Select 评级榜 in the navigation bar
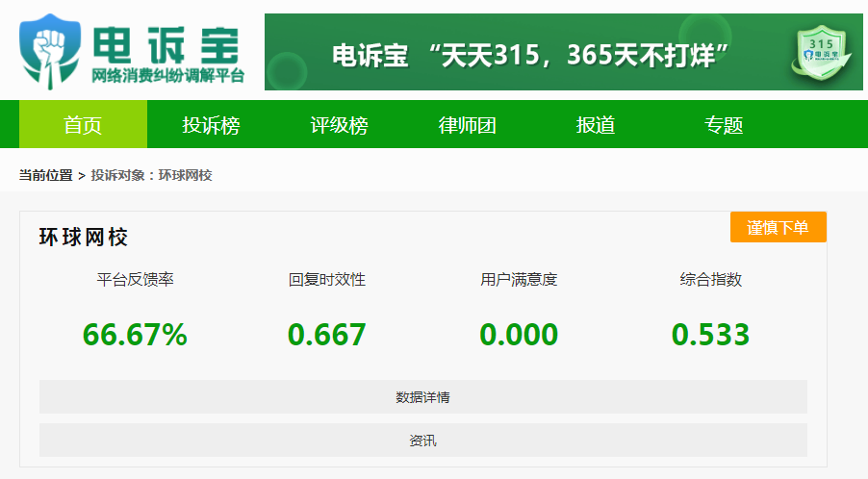The height and width of the screenshot is (479, 868). point(339,125)
